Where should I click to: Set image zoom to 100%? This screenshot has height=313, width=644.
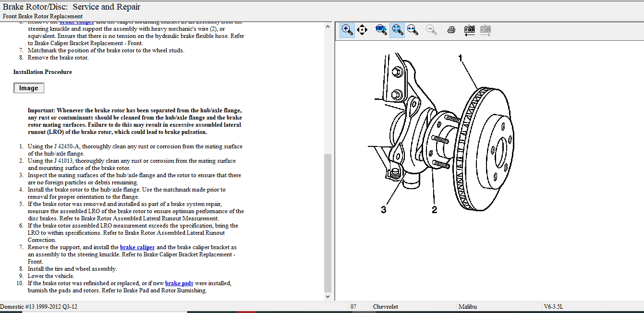point(381,30)
